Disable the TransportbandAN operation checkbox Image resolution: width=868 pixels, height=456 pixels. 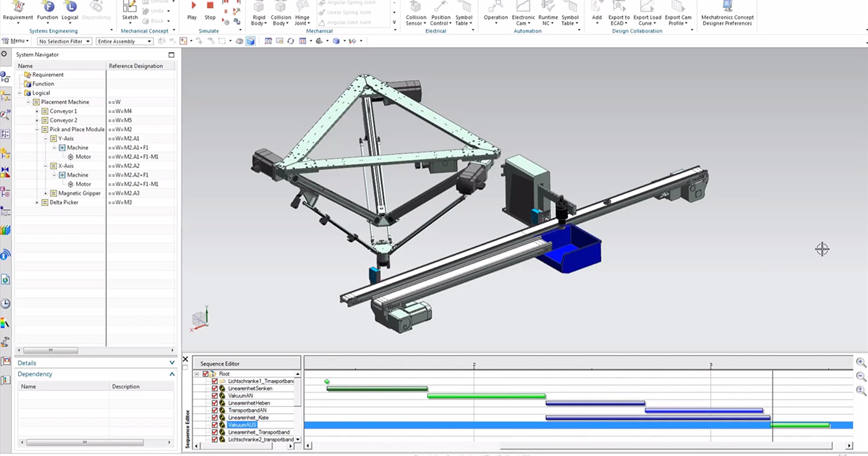tap(214, 410)
